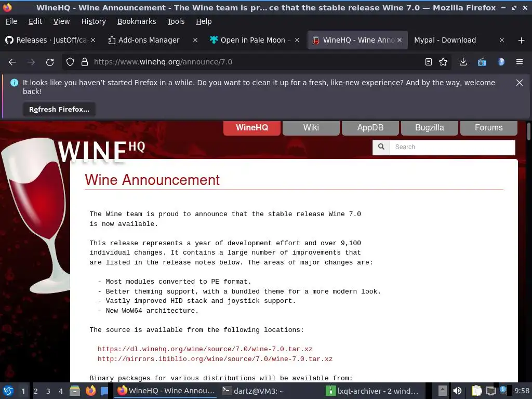
Task: View site security via the padlock icon
Action: [x=85, y=62]
